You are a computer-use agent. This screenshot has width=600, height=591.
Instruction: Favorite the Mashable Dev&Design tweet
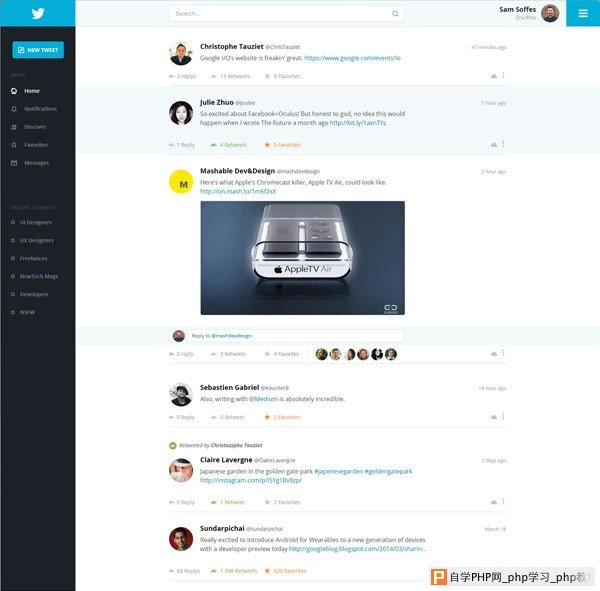tap(282, 354)
